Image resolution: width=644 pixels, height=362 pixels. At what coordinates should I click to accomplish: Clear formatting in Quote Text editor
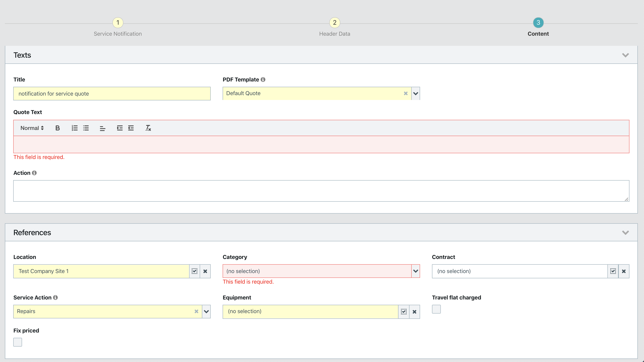tap(148, 128)
